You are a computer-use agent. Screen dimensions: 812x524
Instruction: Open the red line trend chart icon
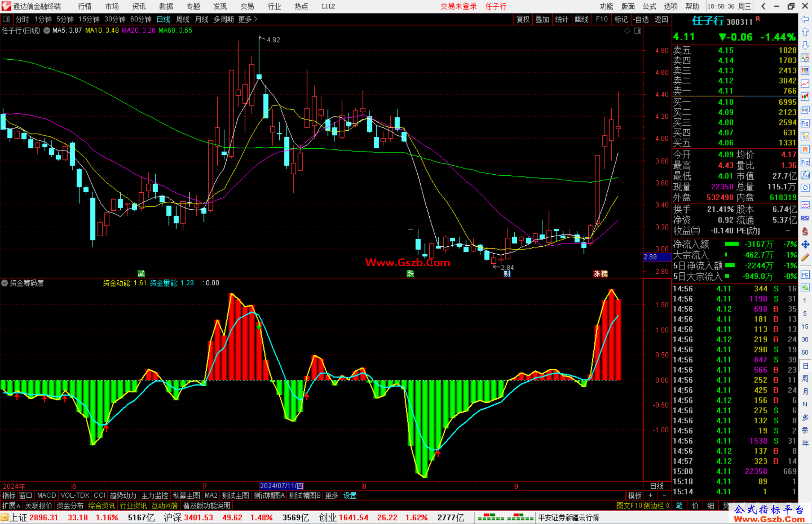805,84
